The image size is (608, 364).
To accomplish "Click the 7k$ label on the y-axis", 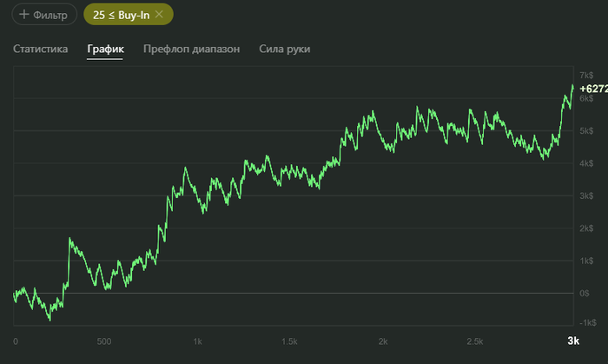I will (x=586, y=76).
